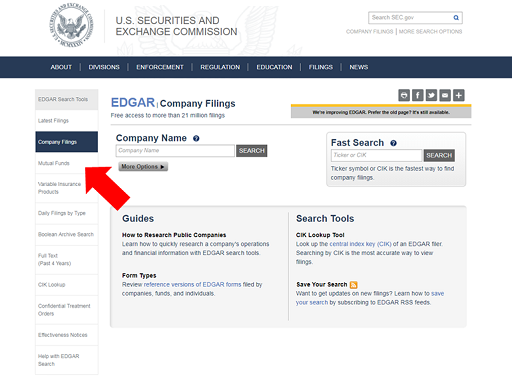The width and height of the screenshot is (512, 380).
Task: Click Search button beside Company Name
Action: (x=252, y=151)
